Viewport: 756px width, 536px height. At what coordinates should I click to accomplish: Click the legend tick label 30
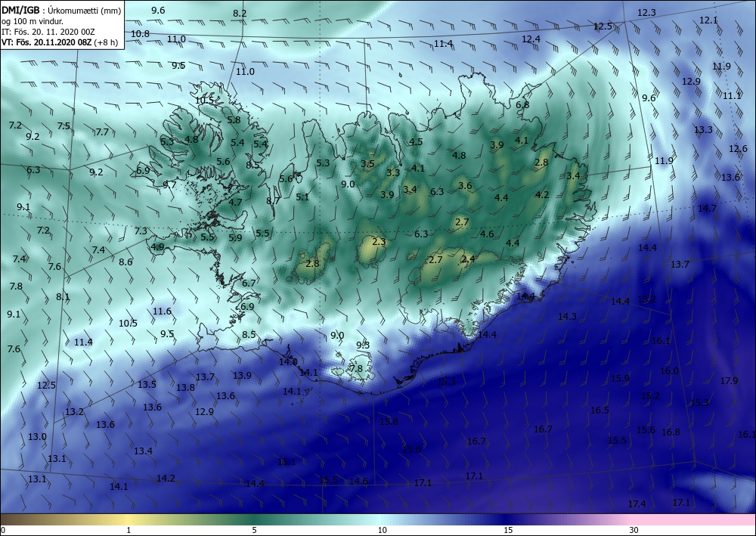click(x=634, y=530)
